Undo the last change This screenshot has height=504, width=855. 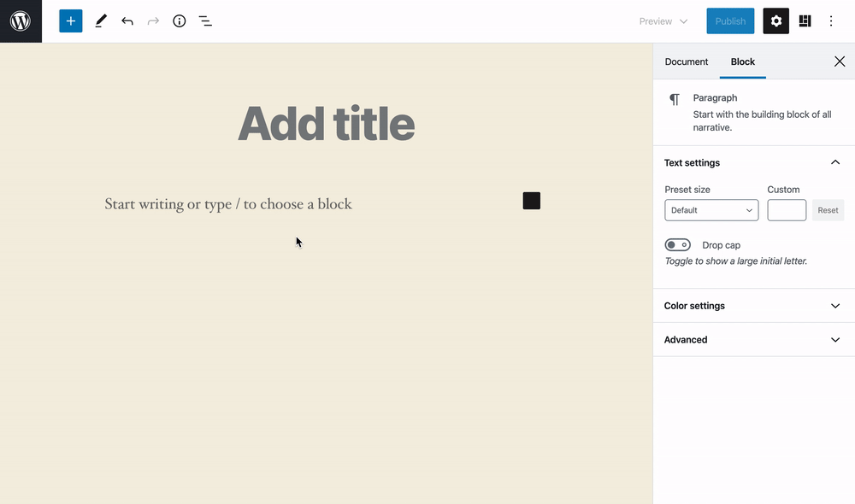[x=127, y=21]
